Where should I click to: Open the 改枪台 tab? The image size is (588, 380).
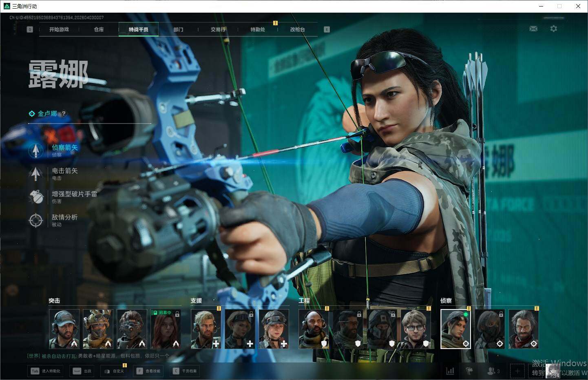(x=297, y=29)
